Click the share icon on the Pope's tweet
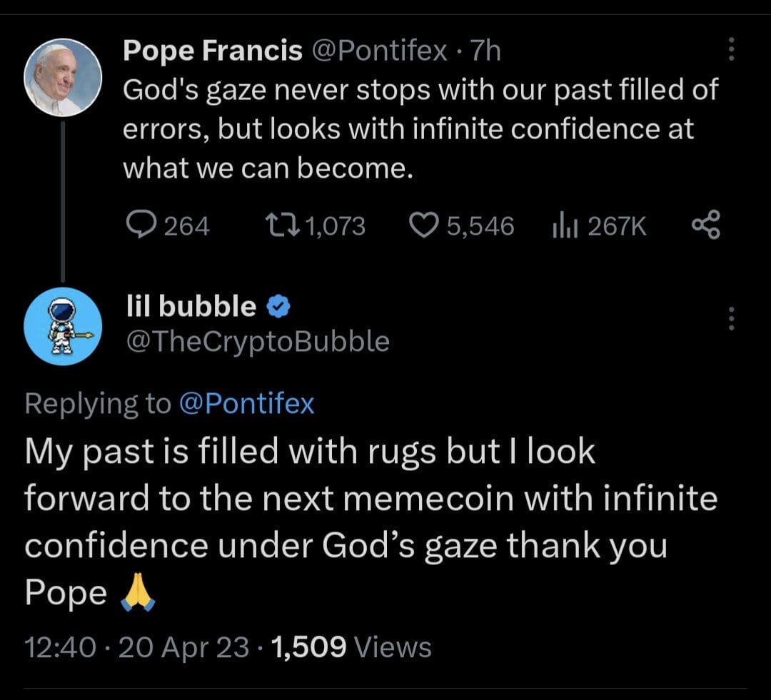Image resolution: width=771 pixels, height=700 pixels. coord(706,226)
